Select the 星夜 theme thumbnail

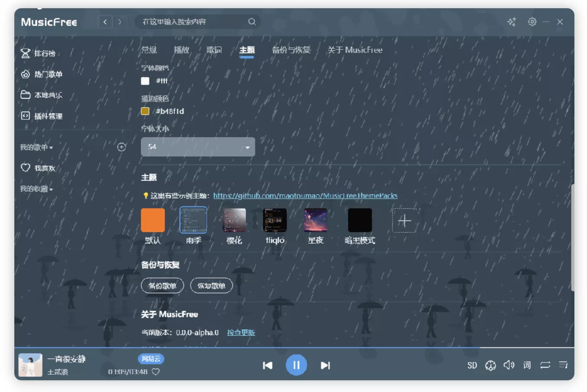(x=316, y=220)
